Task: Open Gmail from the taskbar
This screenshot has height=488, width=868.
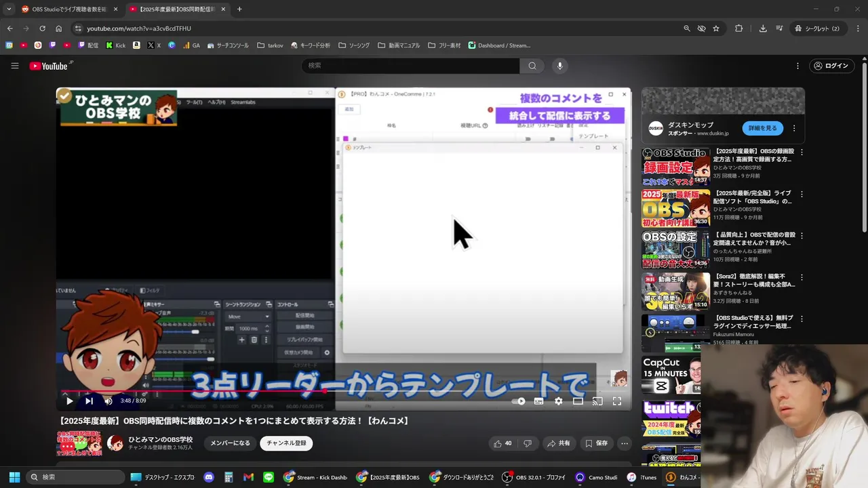Action: point(248,477)
